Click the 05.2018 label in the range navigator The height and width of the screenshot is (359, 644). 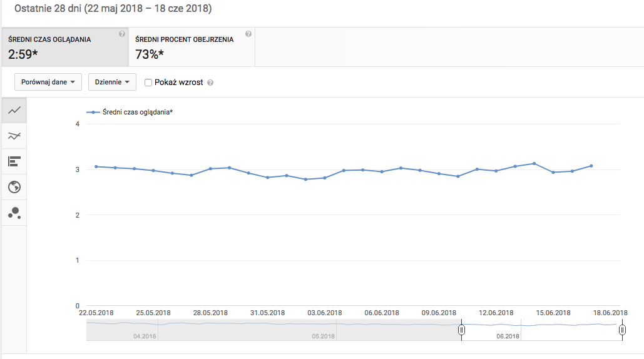click(323, 336)
